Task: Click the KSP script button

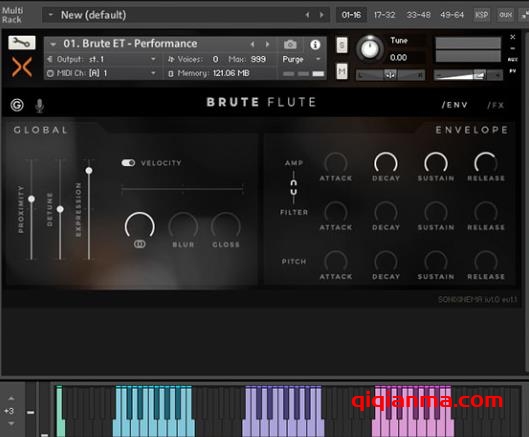Action: tap(481, 15)
